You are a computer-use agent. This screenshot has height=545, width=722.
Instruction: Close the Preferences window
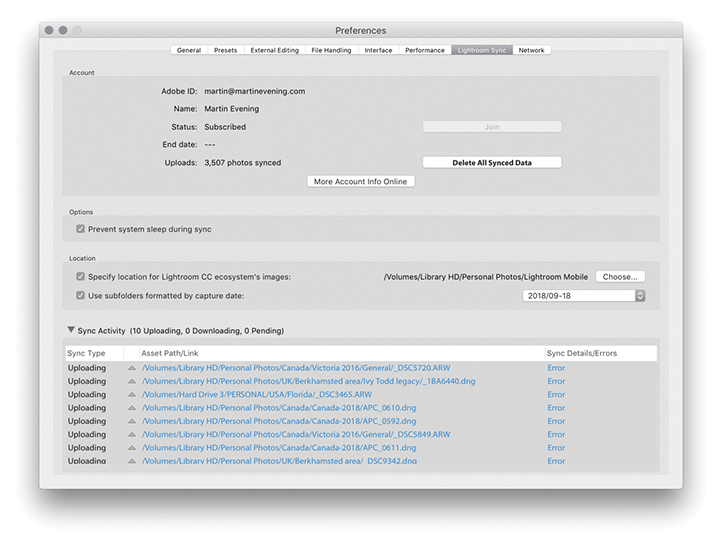coord(49,30)
